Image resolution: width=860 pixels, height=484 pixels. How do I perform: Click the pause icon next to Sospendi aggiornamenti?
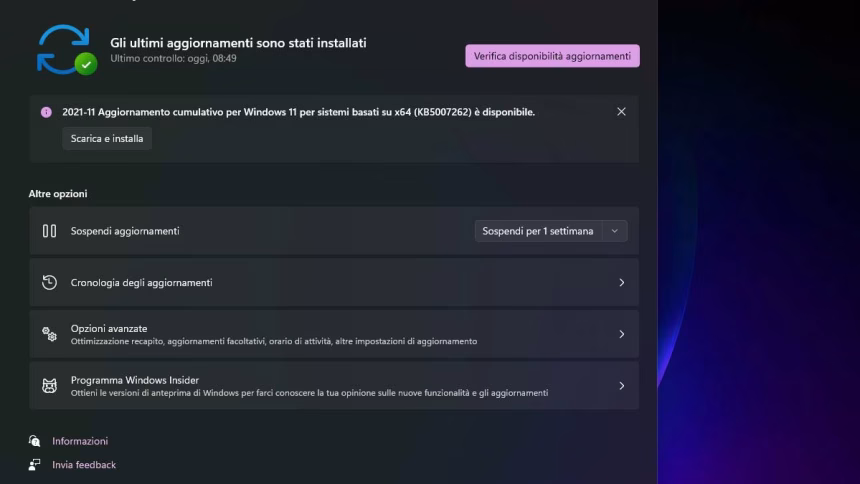[49, 231]
